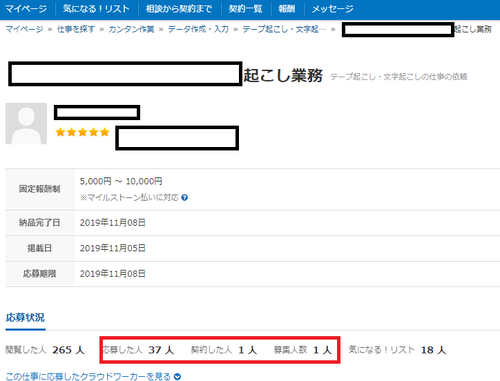Open この仕事に応募したクラウドワーカーを見る link
Image resolution: width=500 pixels, height=381 pixels.
88,376
